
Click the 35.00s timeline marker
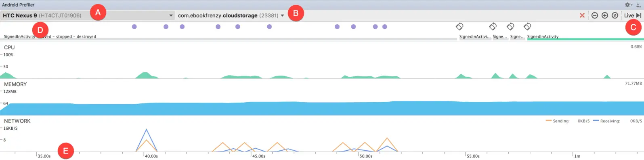[44, 156]
